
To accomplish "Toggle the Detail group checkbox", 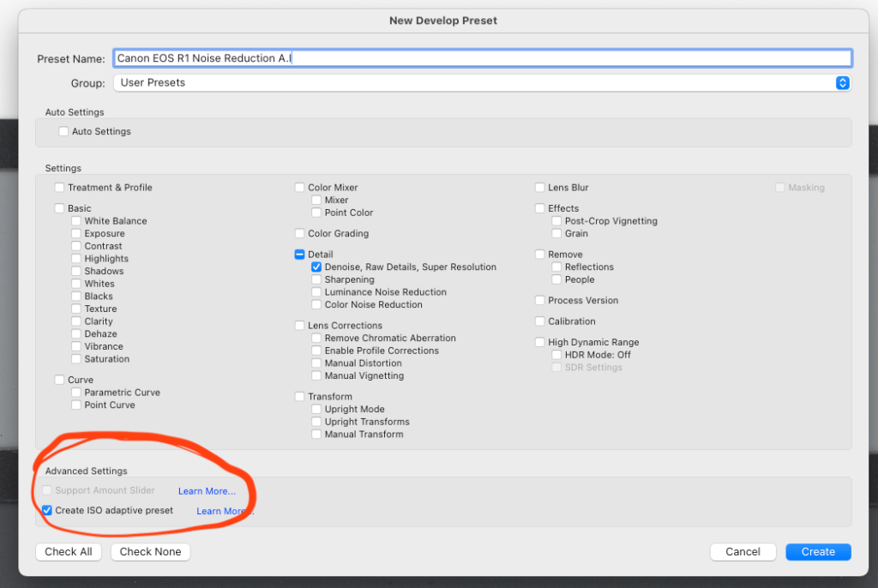I will (300, 255).
